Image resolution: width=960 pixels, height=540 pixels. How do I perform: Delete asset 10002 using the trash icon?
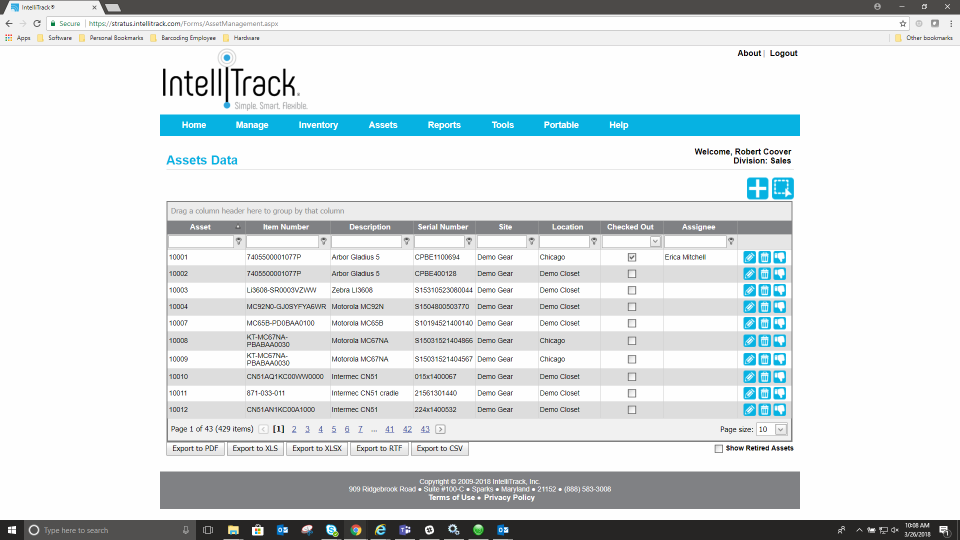764,274
